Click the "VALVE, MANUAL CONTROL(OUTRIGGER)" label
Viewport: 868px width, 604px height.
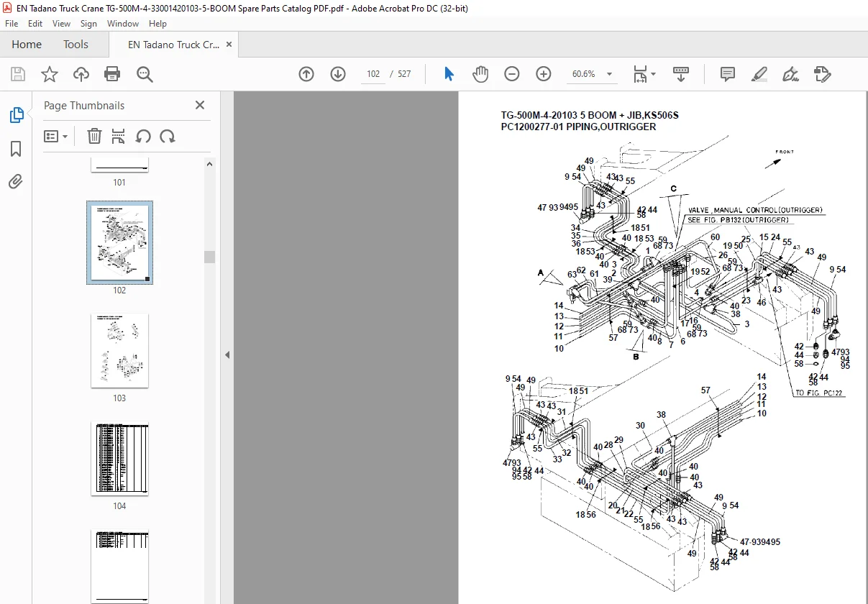click(755, 211)
